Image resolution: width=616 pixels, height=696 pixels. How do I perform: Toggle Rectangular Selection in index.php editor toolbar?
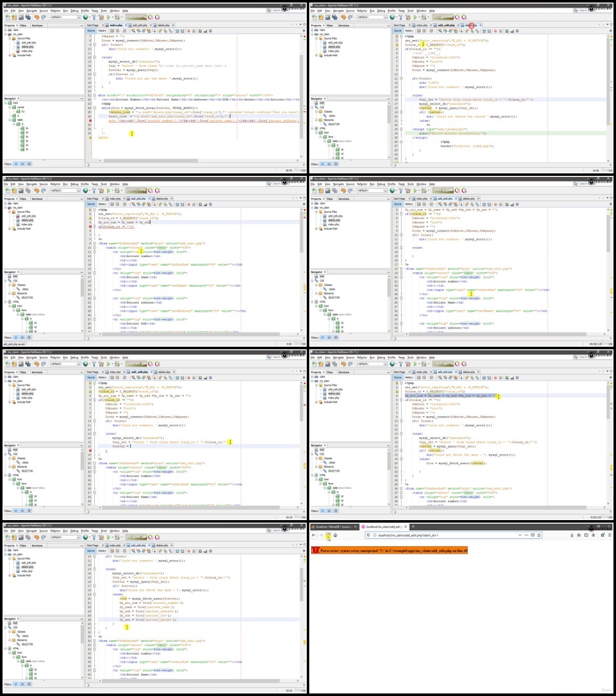click(x=154, y=30)
